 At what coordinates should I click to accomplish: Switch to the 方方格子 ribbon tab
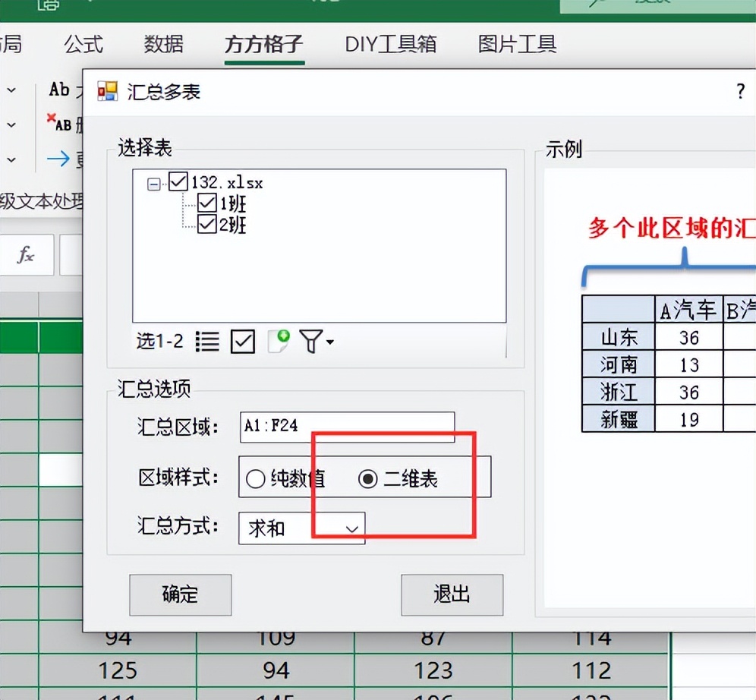click(x=263, y=45)
